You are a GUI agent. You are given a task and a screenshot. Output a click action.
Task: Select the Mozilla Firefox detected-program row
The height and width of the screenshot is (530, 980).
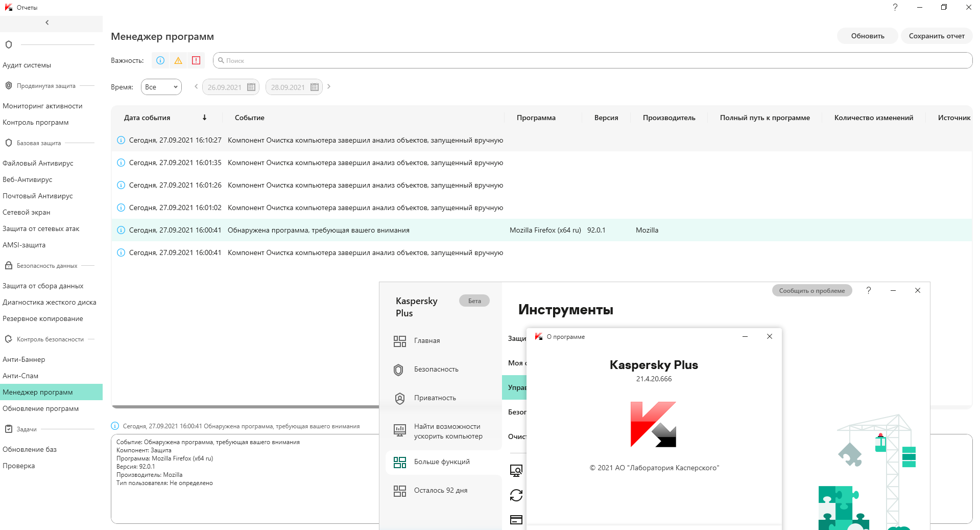point(542,230)
